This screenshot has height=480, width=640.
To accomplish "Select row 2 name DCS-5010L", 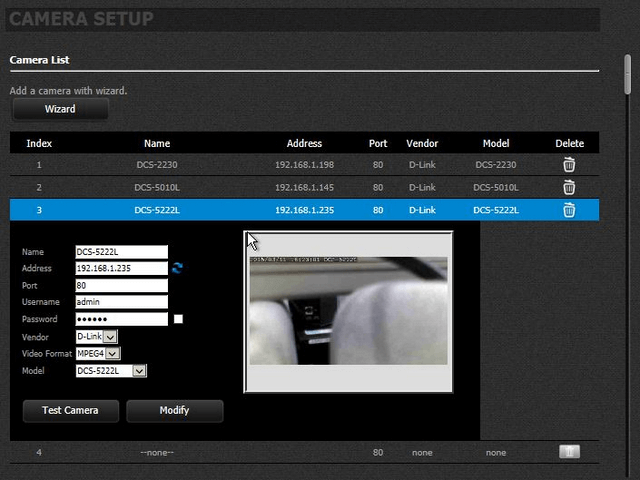I will point(157,188).
